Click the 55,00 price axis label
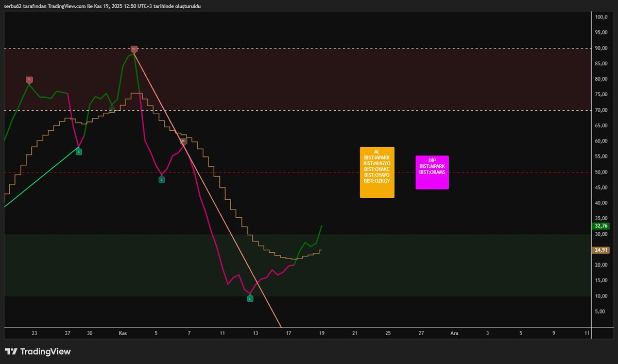Viewport: 618px width, 364px height. click(x=602, y=157)
